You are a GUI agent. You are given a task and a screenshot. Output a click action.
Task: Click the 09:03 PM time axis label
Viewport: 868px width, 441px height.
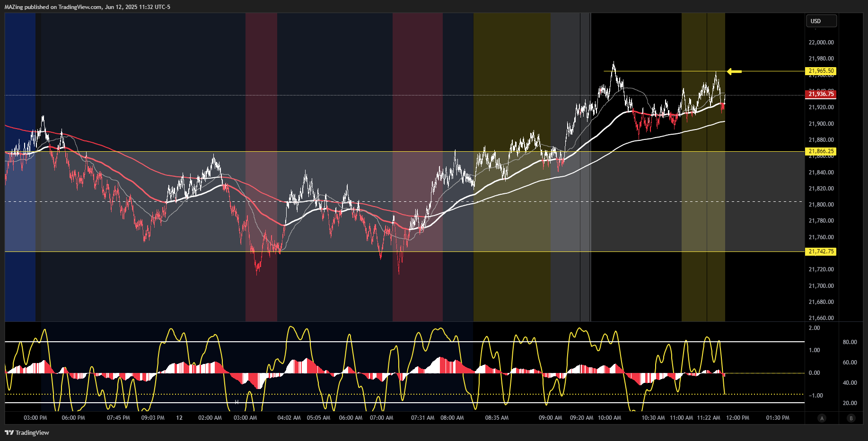click(x=153, y=418)
